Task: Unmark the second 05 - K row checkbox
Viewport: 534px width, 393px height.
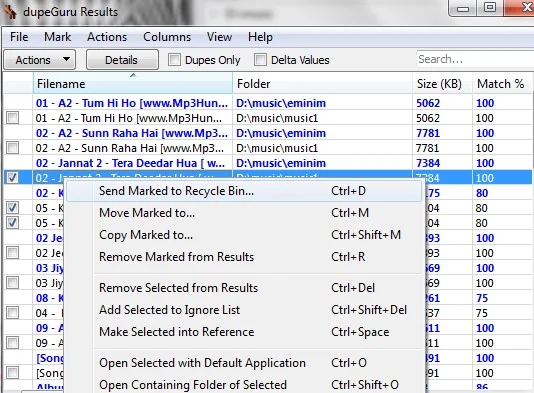Action: (x=13, y=223)
